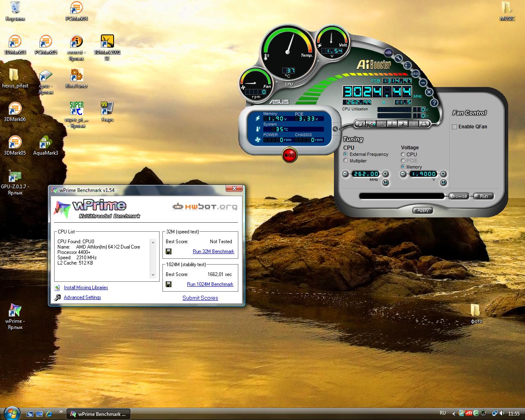The width and height of the screenshot is (525, 420).
Task: Open the cpuz shortcut icon
Action: coord(46,82)
